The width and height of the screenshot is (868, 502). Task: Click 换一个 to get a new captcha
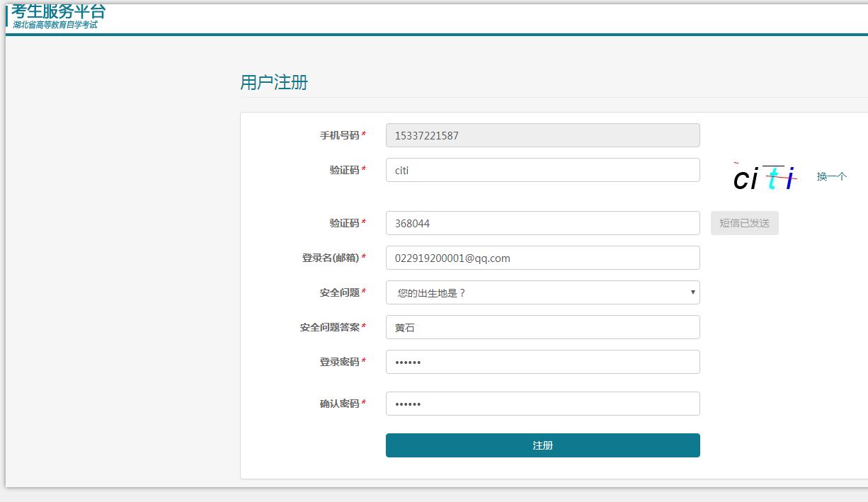(830, 176)
